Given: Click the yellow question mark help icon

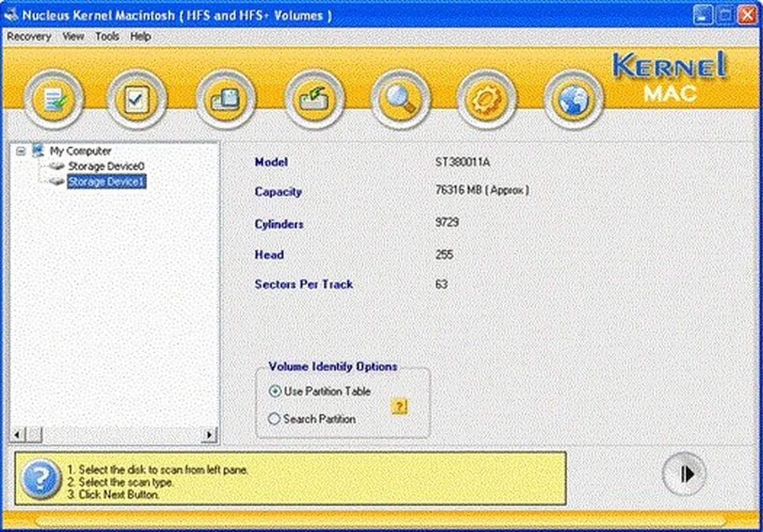Looking at the screenshot, I should pyautogui.click(x=399, y=407).
